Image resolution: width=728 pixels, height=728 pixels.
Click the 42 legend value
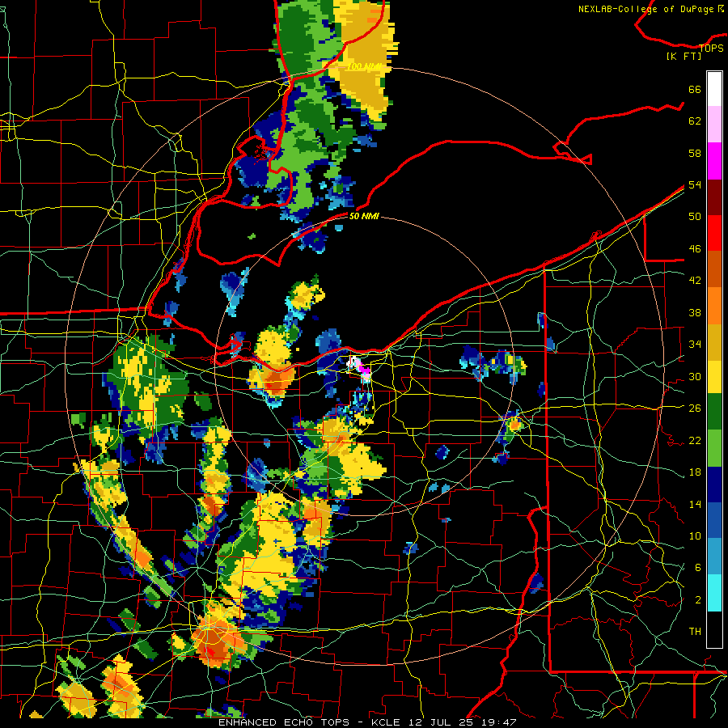click(695, 280)
